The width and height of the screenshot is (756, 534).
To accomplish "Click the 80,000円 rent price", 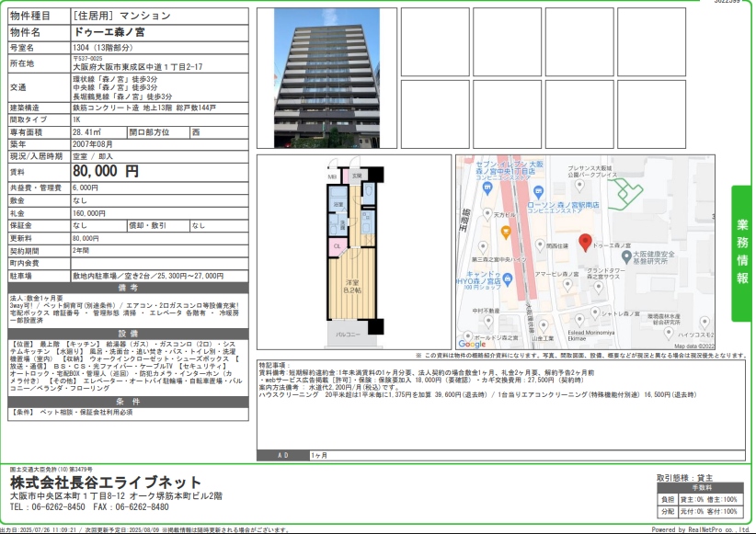I will [x=106, y=171].
